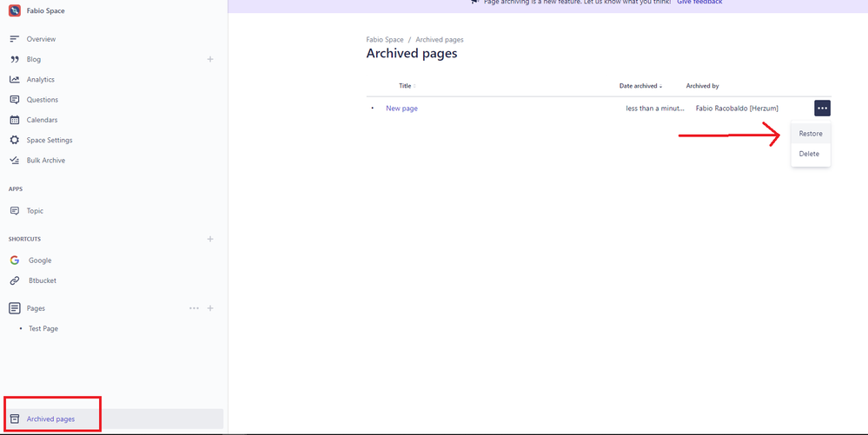
Task: Click the Analytics chart icon
Action: [15, 80]
